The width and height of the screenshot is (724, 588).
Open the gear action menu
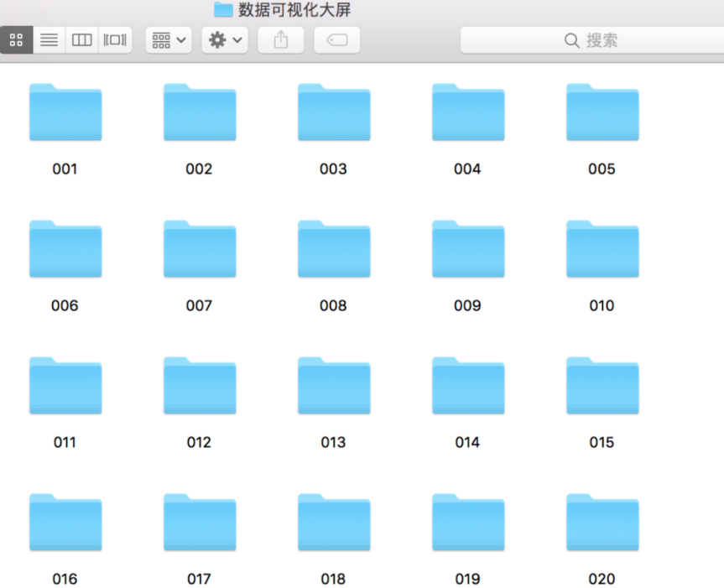(225, 40)
